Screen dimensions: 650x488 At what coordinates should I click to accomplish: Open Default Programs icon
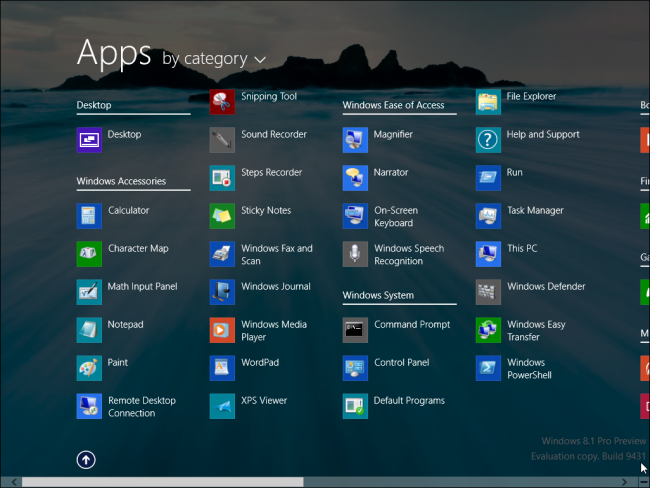coord(355,406)
